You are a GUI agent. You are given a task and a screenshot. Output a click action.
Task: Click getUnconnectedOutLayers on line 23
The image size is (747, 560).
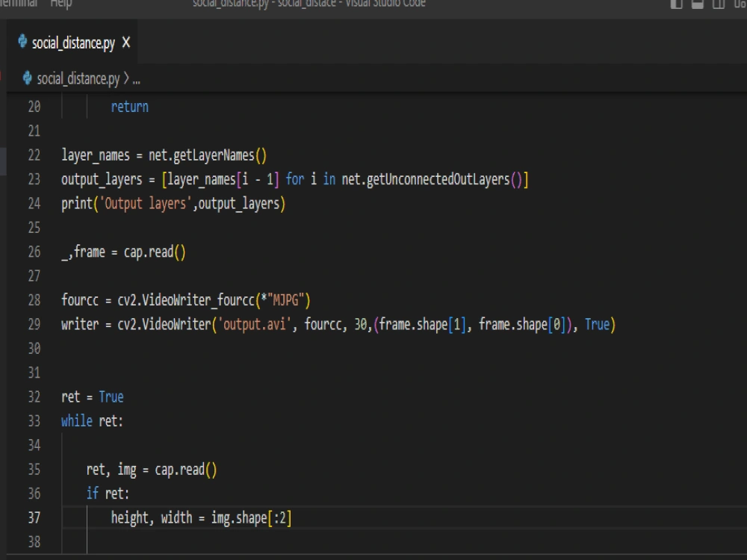click(438, 179)
